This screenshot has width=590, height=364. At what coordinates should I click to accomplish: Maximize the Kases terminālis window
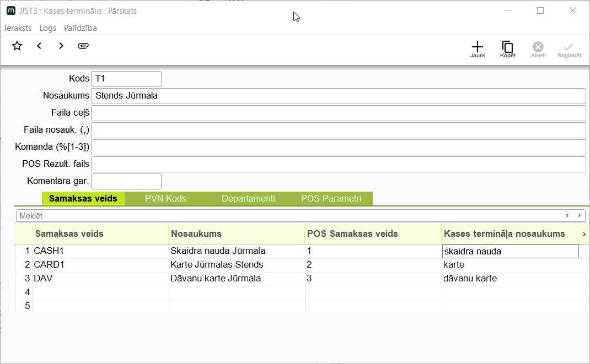[540, 10]
